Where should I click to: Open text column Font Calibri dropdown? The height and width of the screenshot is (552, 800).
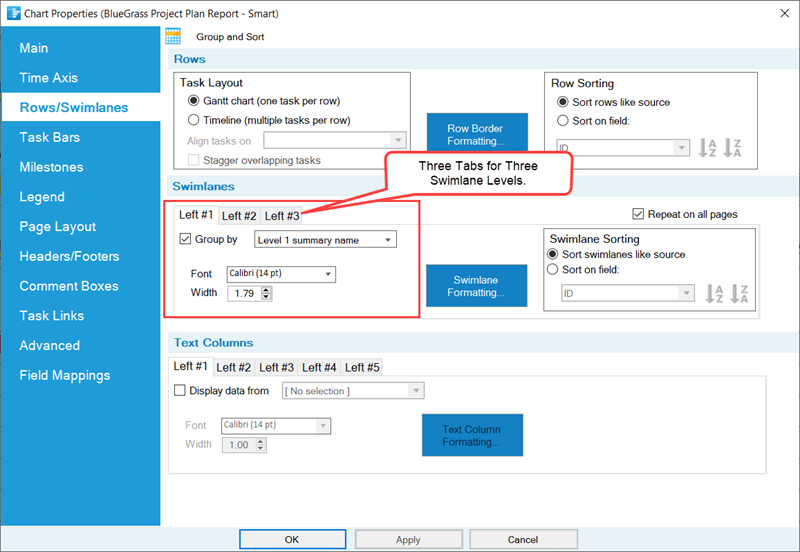276,425
